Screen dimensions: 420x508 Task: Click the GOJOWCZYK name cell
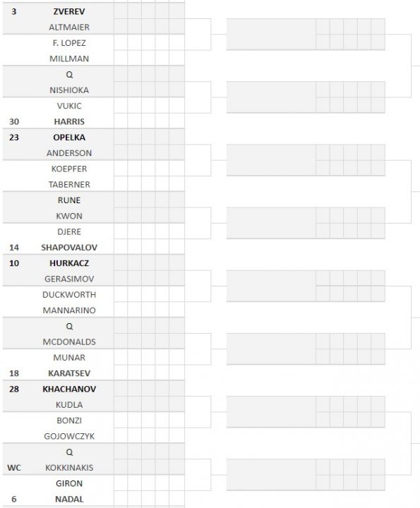pos(69,436)
